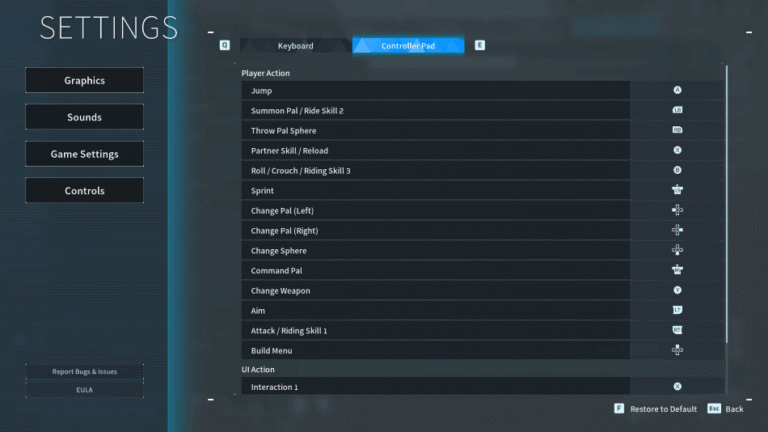Click Restore to Default

click(663, 409)
